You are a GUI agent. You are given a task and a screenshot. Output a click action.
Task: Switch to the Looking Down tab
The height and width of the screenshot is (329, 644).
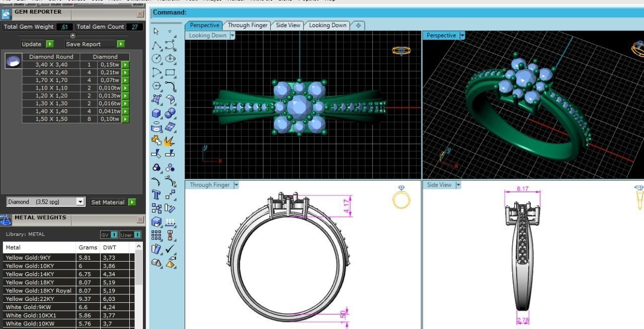328,25
